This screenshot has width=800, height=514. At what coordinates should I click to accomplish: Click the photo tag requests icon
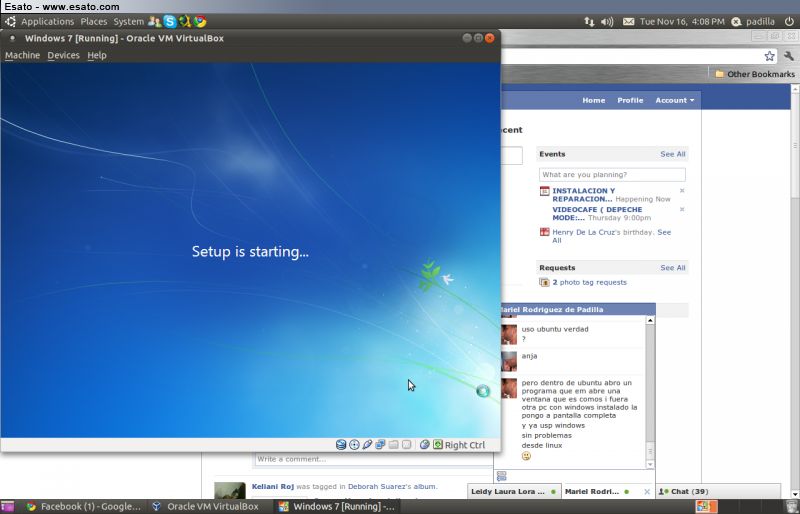pyautogui.click(x=544, y=282)
